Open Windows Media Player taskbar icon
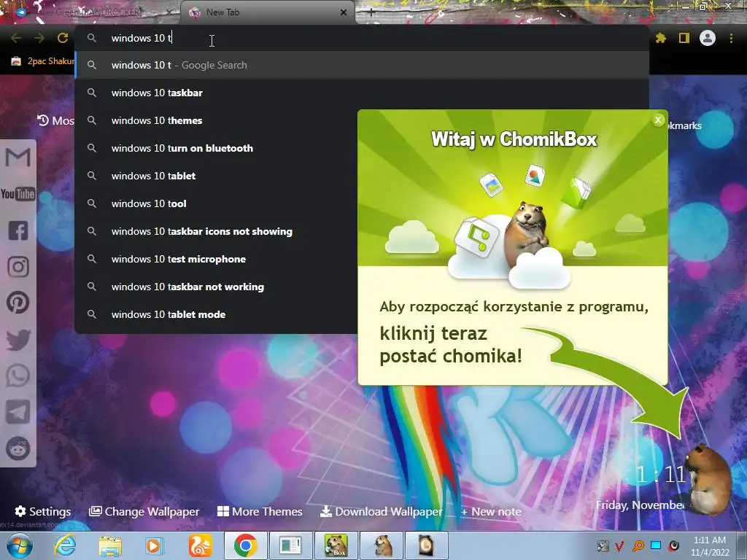The image size is (747, 560). pyautogui.click(x=155, y=545)
